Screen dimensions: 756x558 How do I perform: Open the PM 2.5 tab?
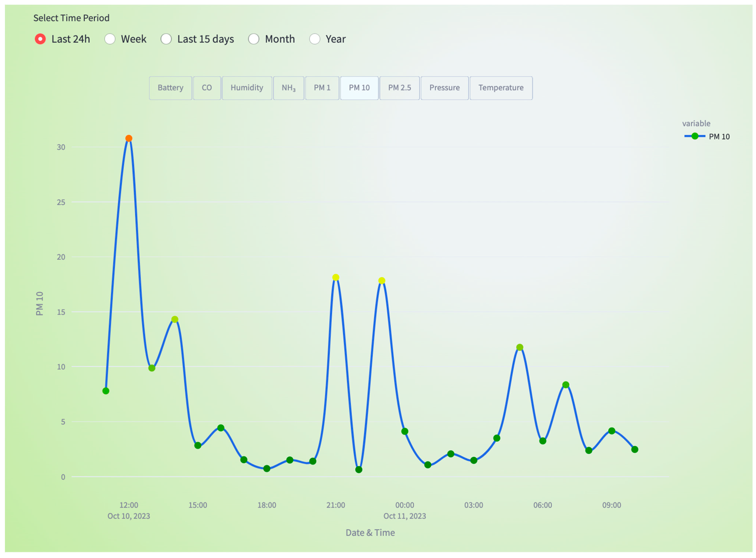[400, 88]
